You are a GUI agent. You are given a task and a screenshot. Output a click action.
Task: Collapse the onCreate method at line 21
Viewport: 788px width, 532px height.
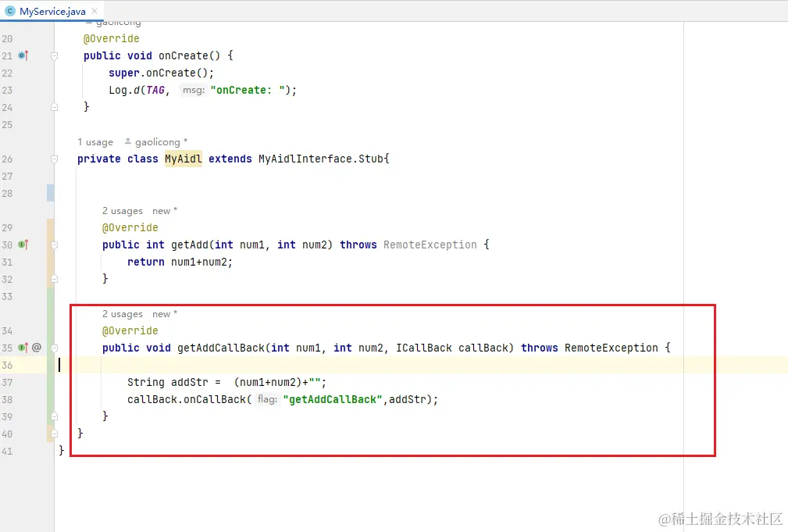54,55
